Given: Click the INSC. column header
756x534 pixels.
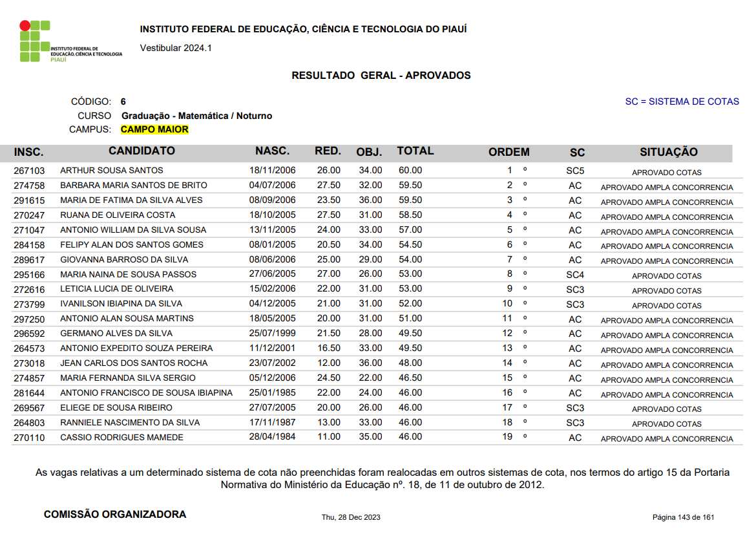Looking at the screenshot, I should pyautogui.click(x=29, y=153).
